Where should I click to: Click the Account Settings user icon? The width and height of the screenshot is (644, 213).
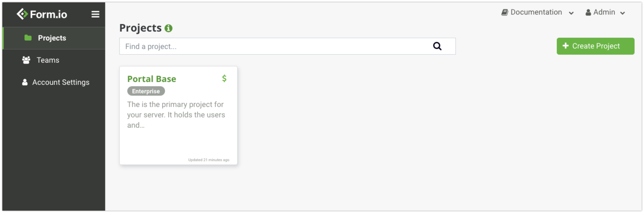point(25,82)
